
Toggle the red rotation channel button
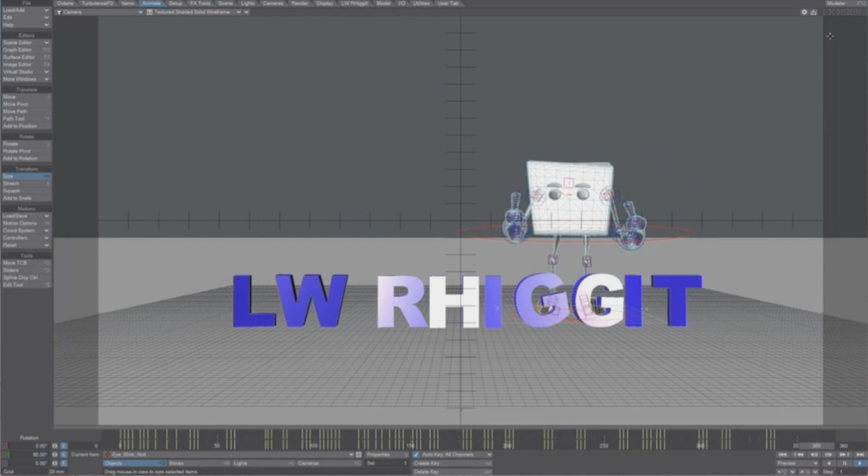click(x=7, y=446)
